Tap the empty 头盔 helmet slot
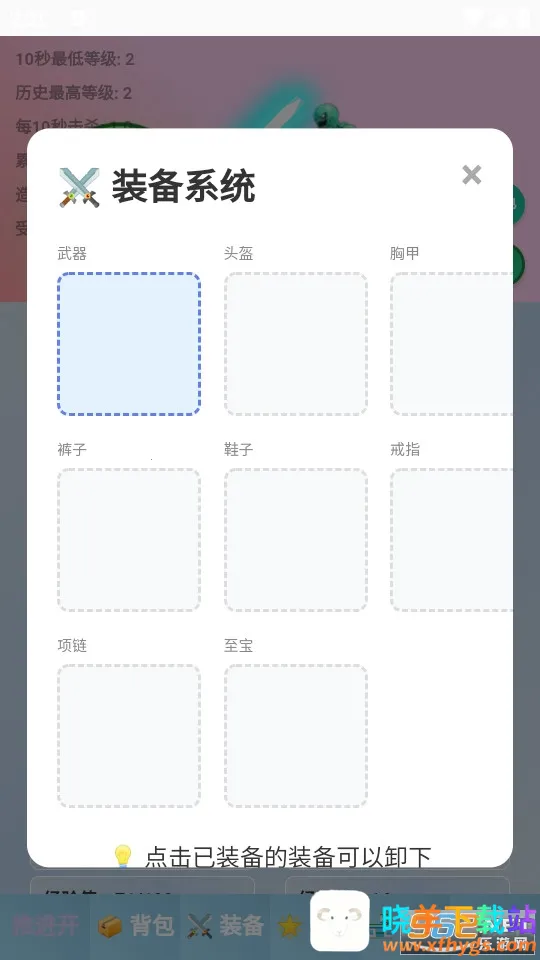 [x=296, y=344]
